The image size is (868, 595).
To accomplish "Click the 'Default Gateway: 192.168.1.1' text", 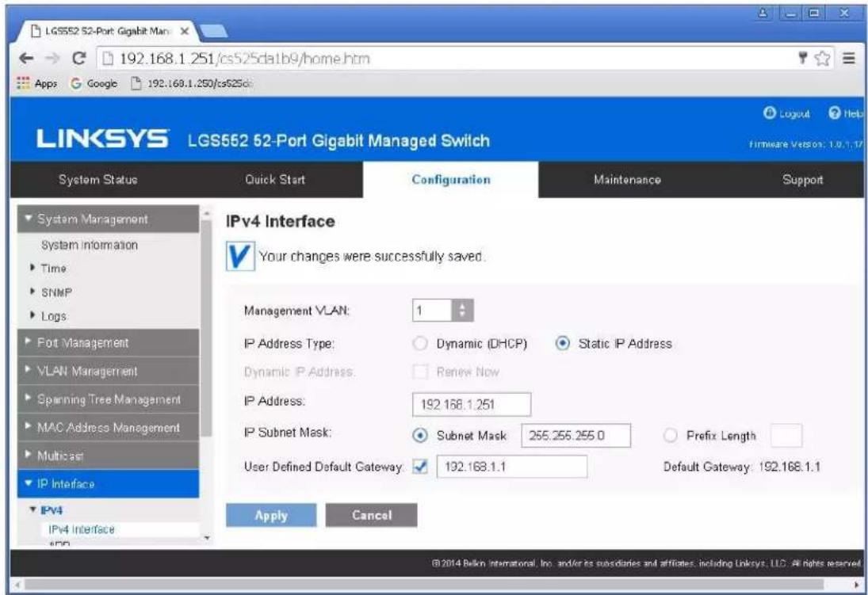I will click(x=742, y=467).
